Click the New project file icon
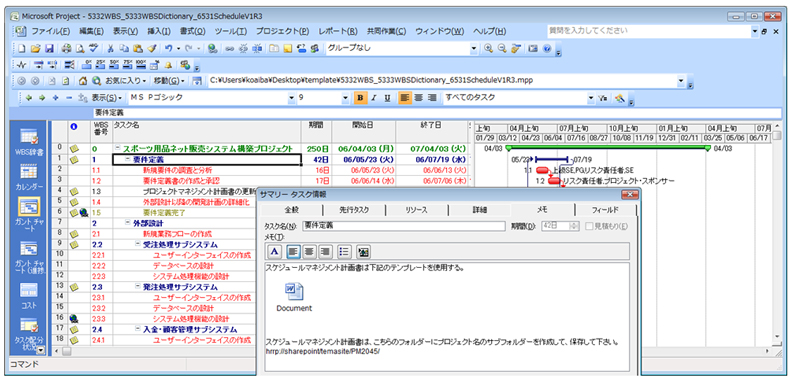The image size is (790, 380). 21,48
